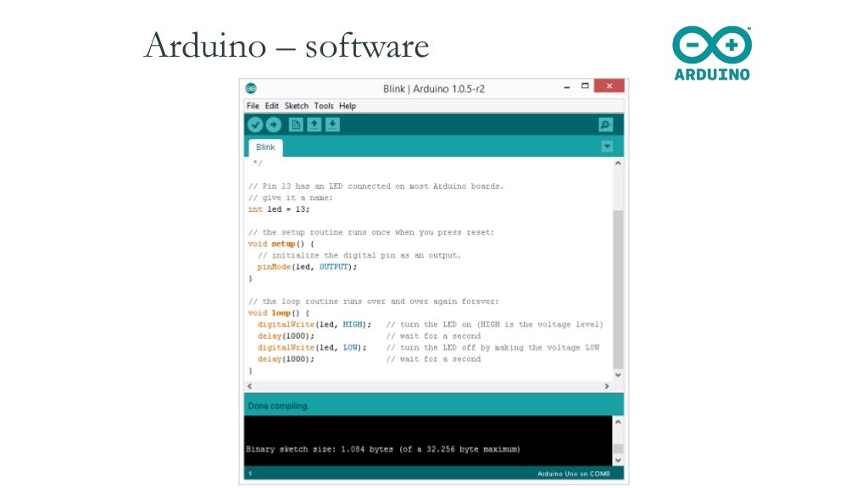Click comment '// the loop routine runs over'
The height and width of the screenshot is (488, 868).
(374, 302)
